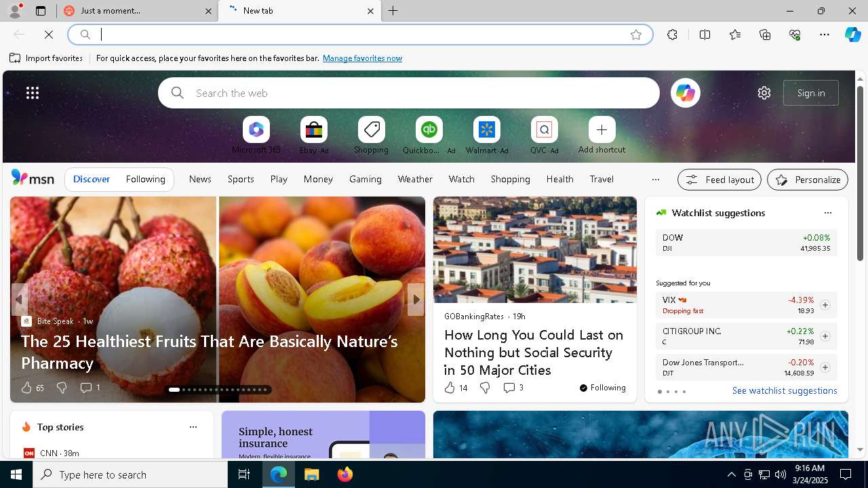Open page settings gear
This screenshot has width=868, height=488.
764,93
